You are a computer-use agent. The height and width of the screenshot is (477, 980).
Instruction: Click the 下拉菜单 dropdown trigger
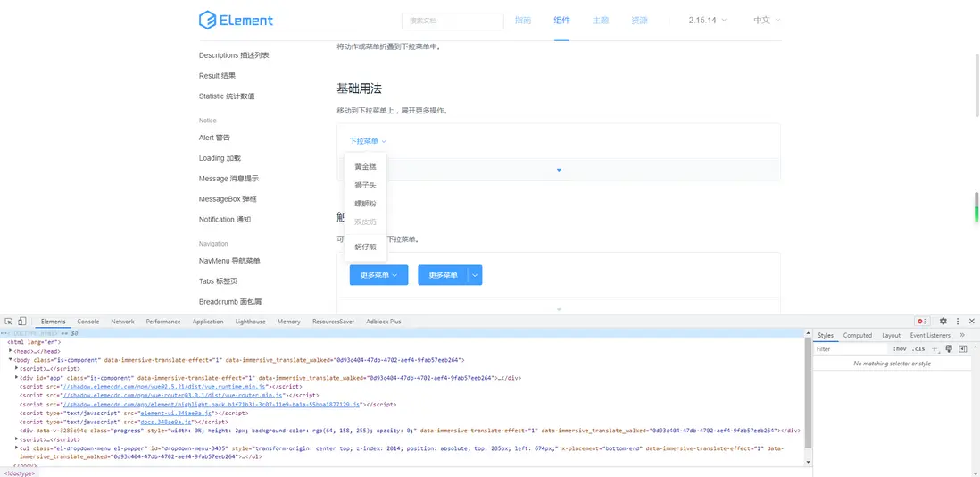pos(368,141)
